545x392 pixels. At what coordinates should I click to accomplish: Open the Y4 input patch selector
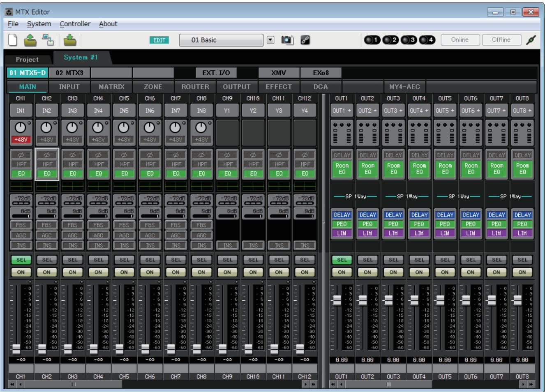click(x=305, y=111)
